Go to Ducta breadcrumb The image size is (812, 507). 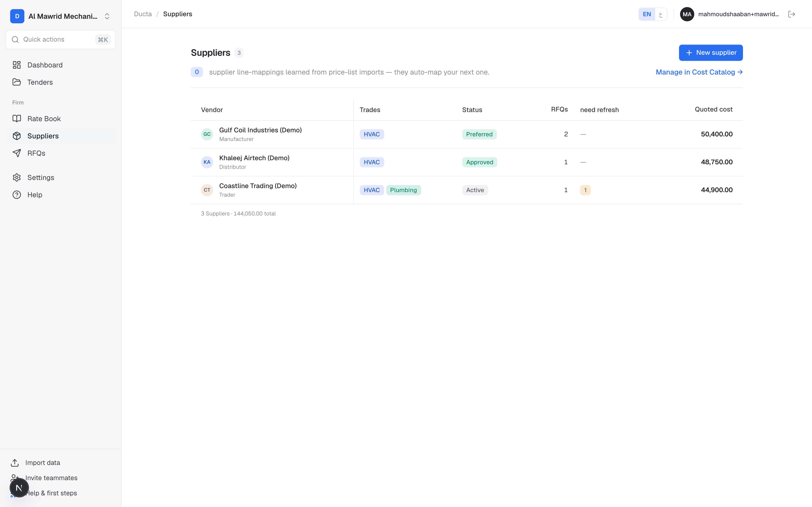[143, 14]
